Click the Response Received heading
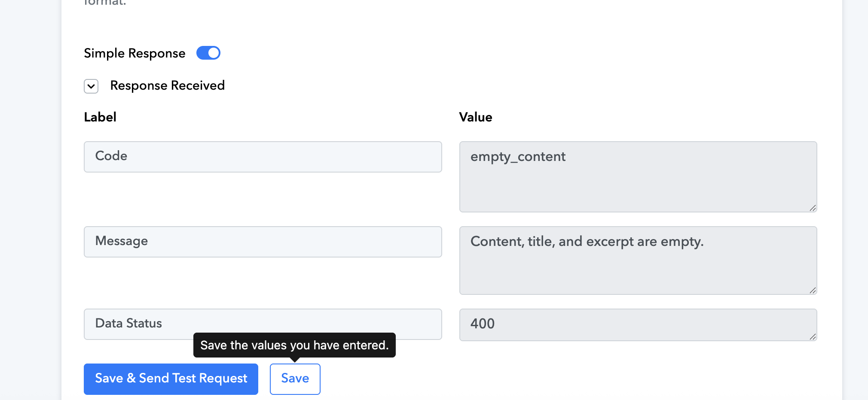Viewport: 868px width, 400px height. [168, 85]
